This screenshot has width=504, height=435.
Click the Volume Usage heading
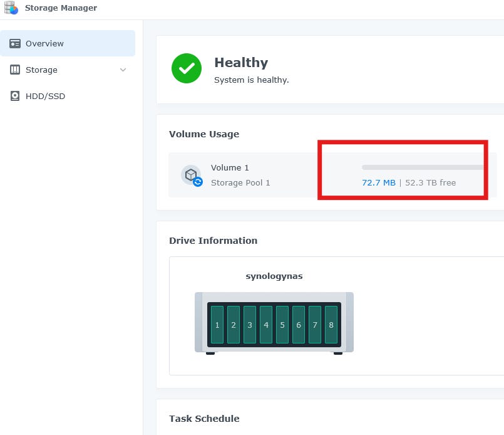coord(204,134)
